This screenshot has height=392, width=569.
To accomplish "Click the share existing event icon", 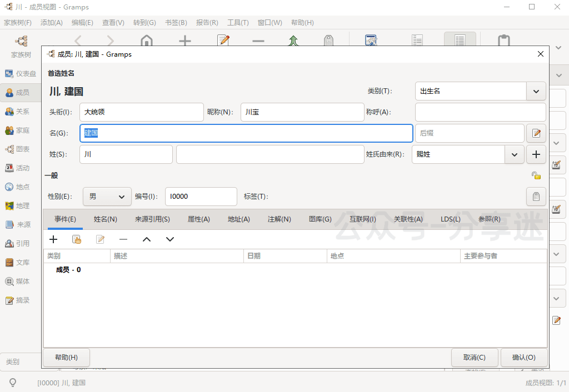I will 77,239.
